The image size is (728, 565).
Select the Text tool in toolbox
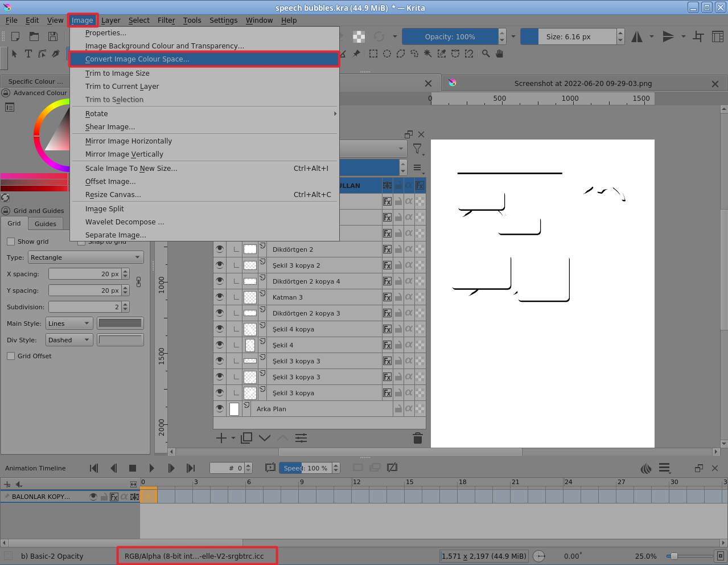[28, 54]
